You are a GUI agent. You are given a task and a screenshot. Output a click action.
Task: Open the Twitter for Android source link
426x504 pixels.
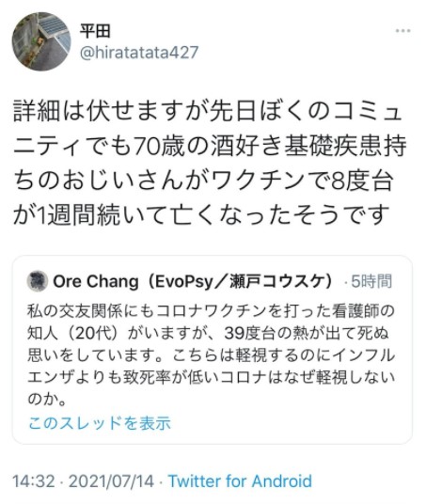coord(240,481)
